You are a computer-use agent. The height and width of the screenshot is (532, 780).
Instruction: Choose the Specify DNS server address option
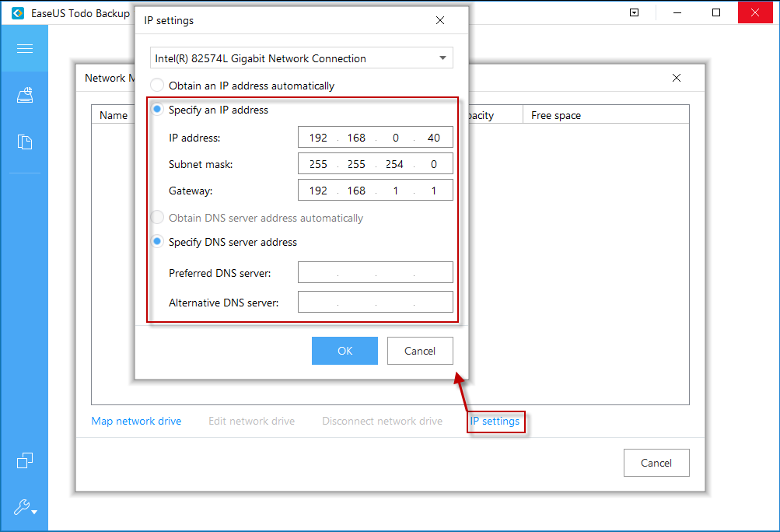coord(158,242)
